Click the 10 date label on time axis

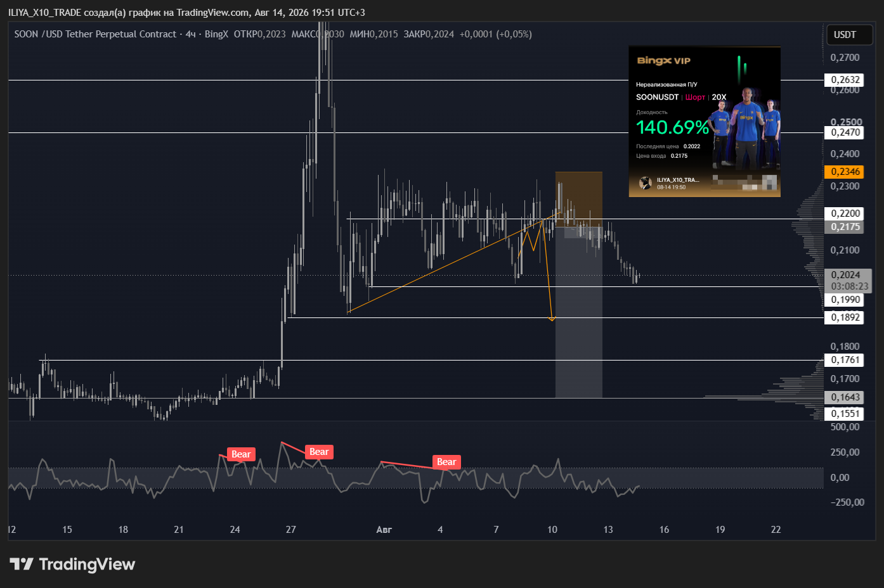click(552, 530)
